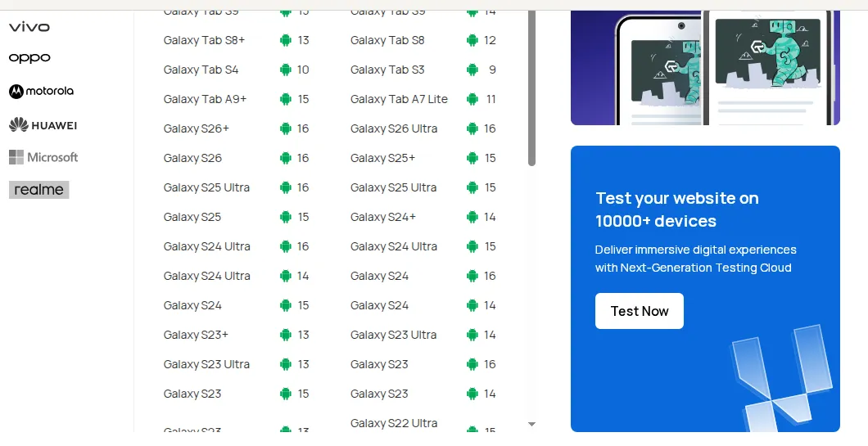Image resolution: width=868 pixels, height=446 pixels.
Task: Open the HUAWEI brand logo
Action: [43, 125]
